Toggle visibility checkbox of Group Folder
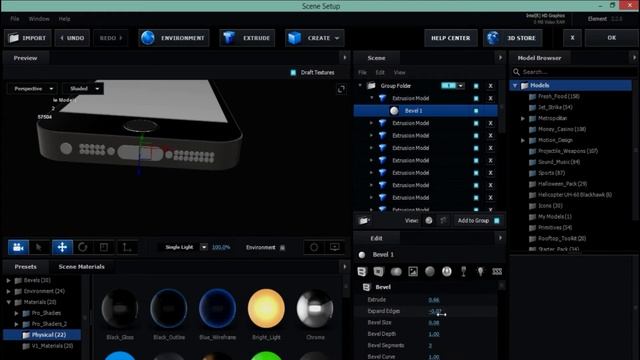 click(x=476, y=86)
